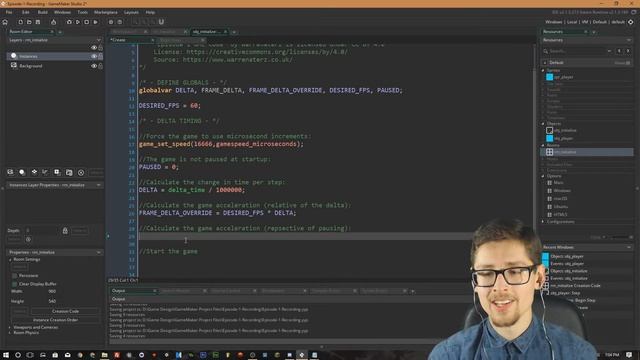
Task: Open Ubuntu options in the resource tree
Action: [x=560, y=207]
